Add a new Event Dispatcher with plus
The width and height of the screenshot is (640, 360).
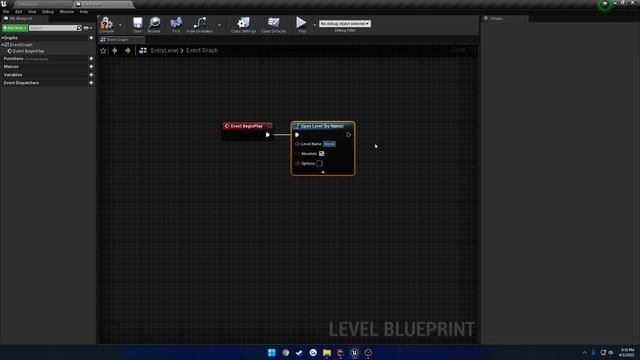(91, 83)
